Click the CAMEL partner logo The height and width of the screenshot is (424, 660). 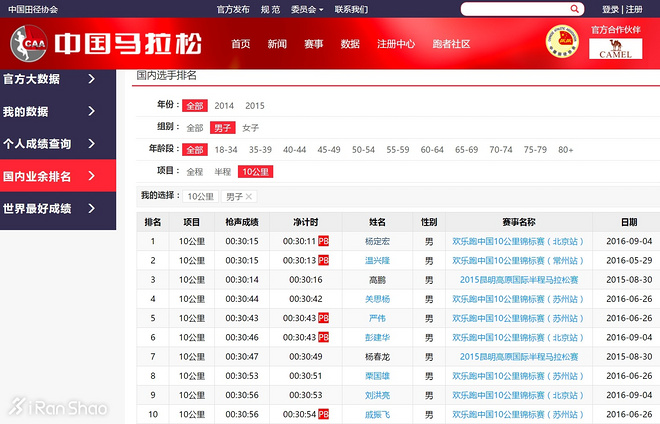click(614, 49)
